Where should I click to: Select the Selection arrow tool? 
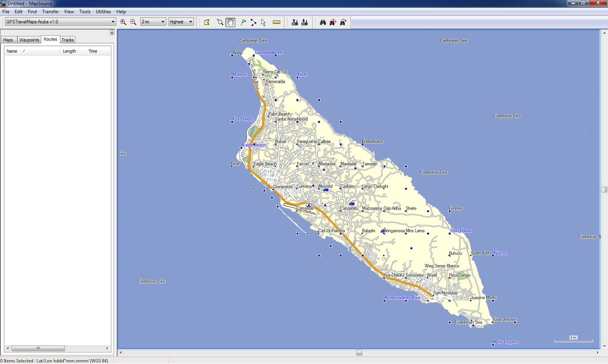pos(263,22)
